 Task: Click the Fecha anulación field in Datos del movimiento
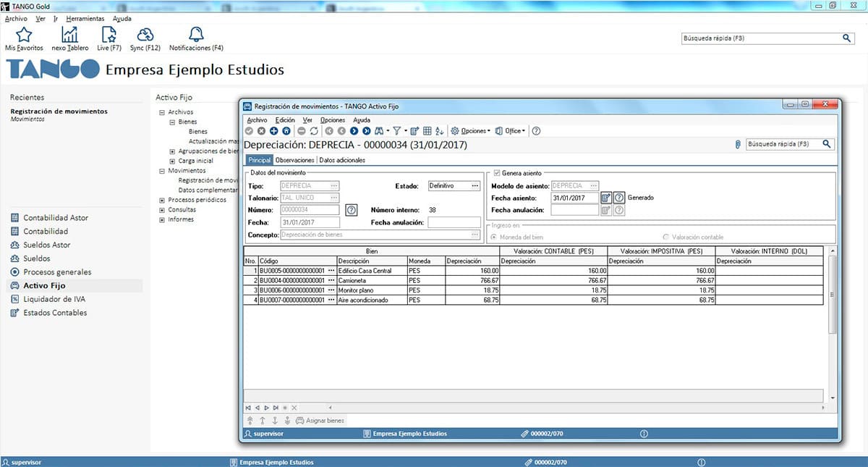pyautogui.click(x=454, y=223)
